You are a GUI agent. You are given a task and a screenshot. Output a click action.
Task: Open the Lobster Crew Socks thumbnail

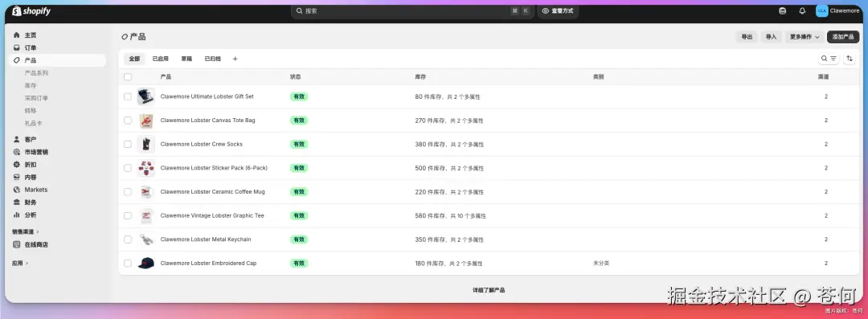[145, 144]
